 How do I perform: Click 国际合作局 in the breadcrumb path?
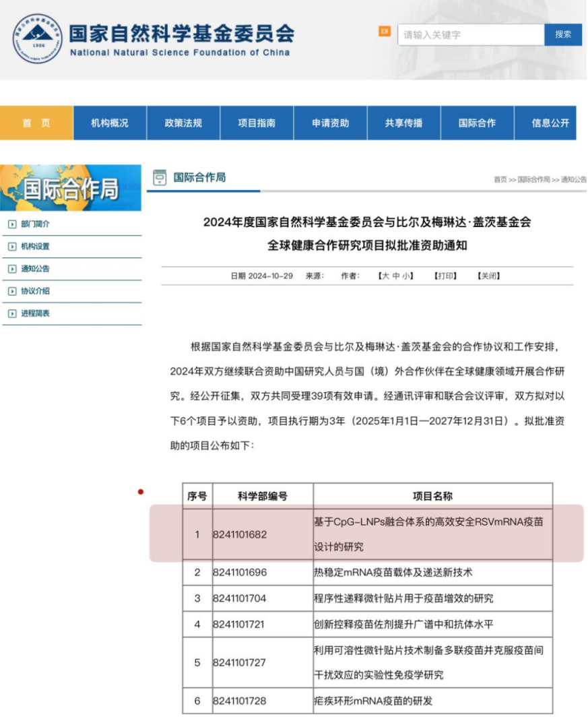tap(533, 179)
